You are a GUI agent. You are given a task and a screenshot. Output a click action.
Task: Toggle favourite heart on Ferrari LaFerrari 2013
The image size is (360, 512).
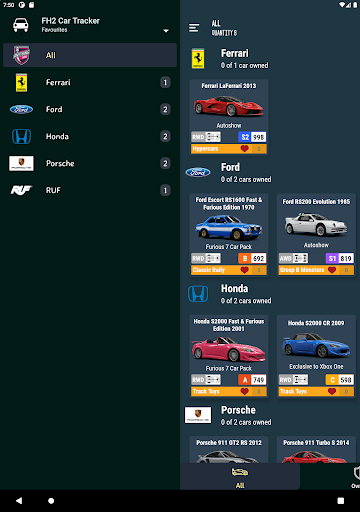coord(244,149)
